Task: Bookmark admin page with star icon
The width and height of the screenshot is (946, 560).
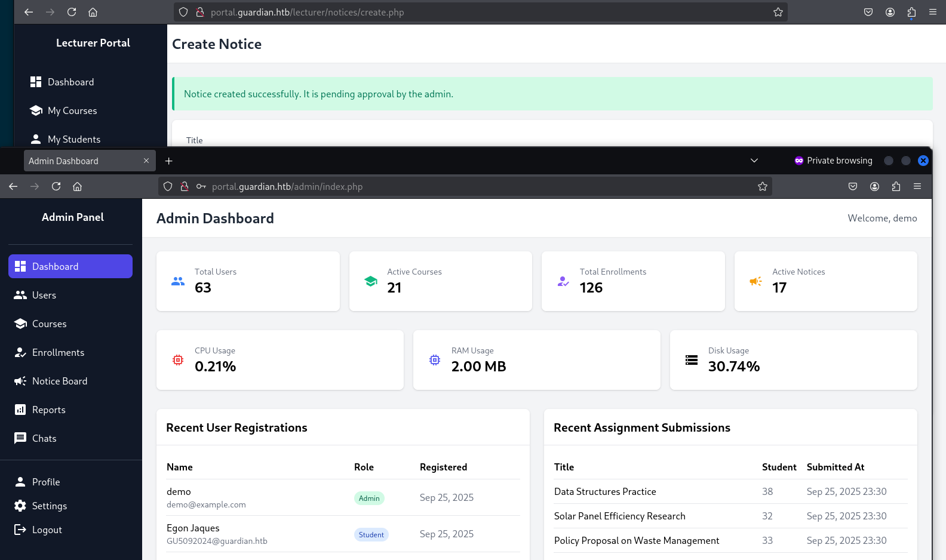Action: [763, 186]
